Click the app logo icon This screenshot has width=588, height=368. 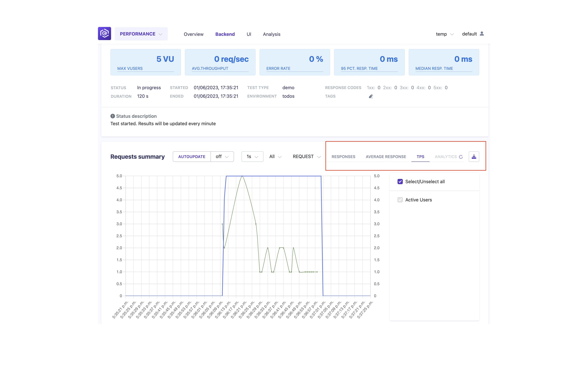[105, 34]
